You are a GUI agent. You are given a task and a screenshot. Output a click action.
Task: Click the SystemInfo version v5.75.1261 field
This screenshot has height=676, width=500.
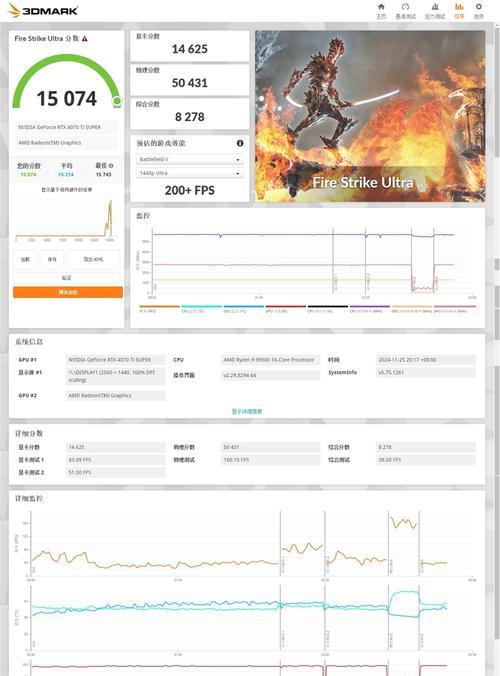pyautogui.click(x=425, y=372)
